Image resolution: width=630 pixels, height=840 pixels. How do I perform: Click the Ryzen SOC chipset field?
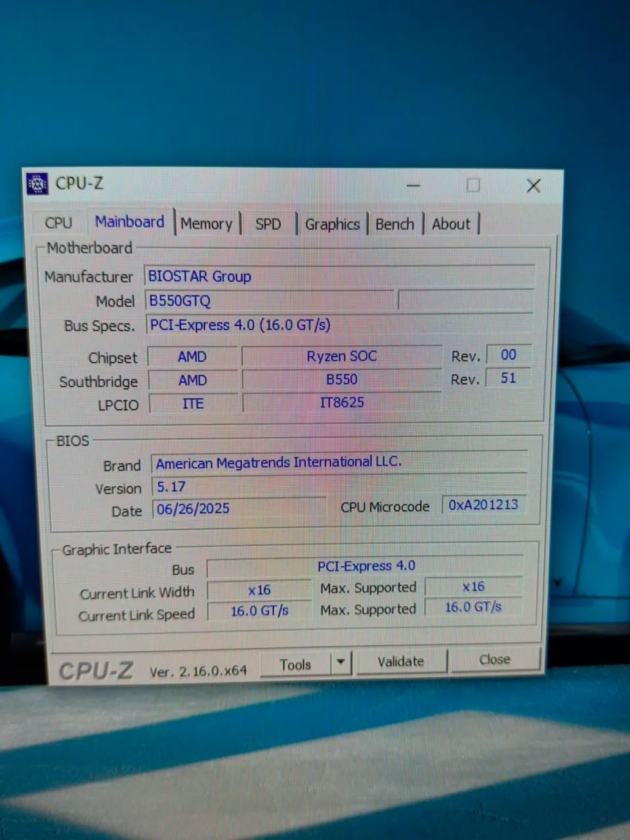[x=342, y=356]
